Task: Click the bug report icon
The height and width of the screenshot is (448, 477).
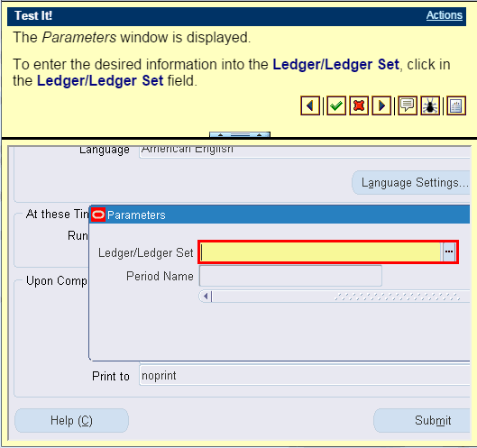Action: point(430,105)
